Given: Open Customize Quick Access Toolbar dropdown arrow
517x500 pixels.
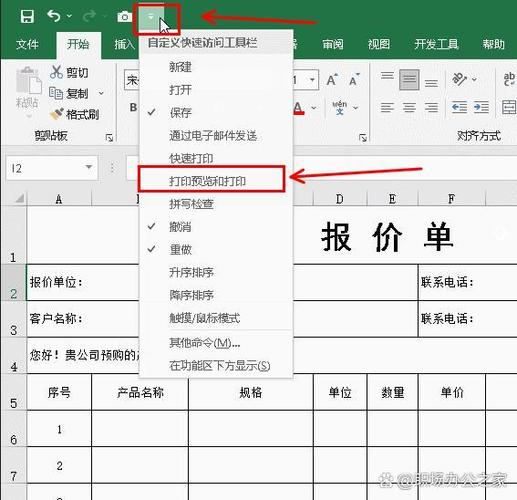Looking at the screenshot, I should coord(151,16).
